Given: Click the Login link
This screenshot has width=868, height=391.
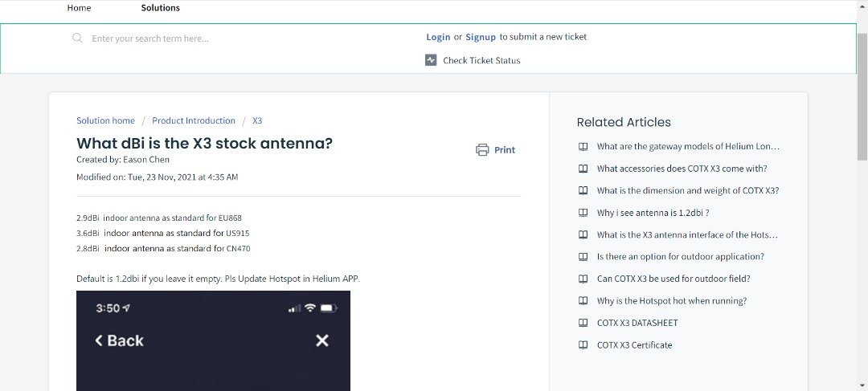Looking at the screenshot, I should tap(438, 37).
